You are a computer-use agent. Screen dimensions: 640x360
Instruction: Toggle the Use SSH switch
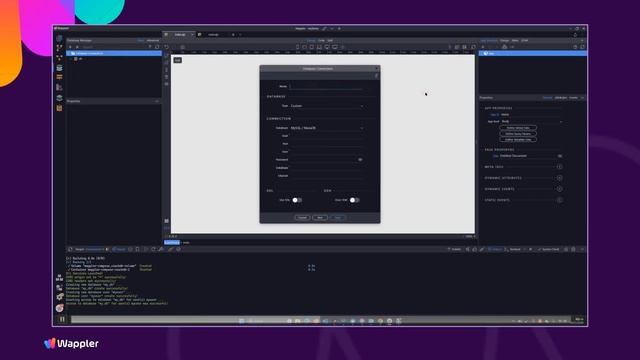[354, 200]
